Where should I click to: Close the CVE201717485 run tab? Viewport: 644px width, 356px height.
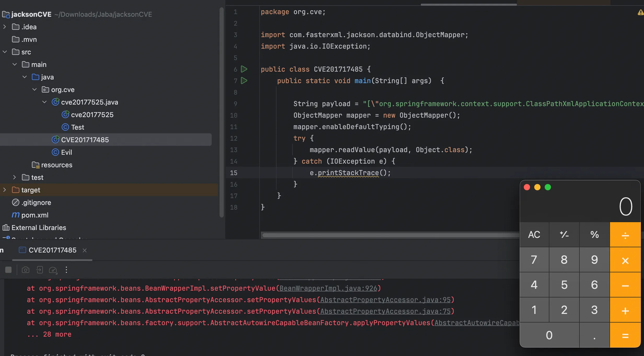point(85,250)
